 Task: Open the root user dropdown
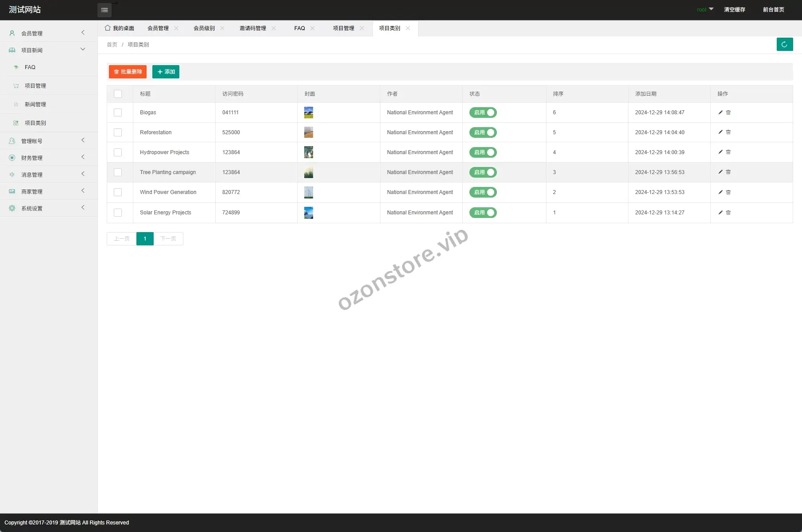click(x=705, y=9)
